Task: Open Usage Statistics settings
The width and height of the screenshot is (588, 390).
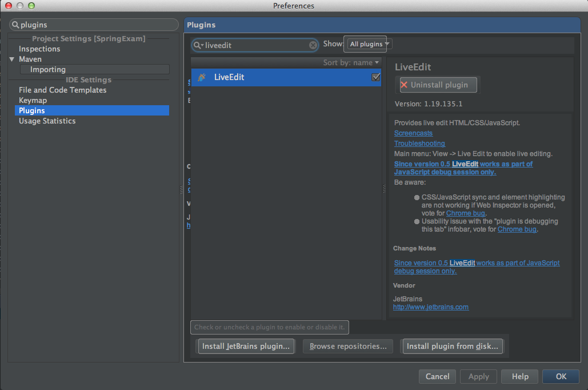Action: pyautogui.click(x=47, y=121)
